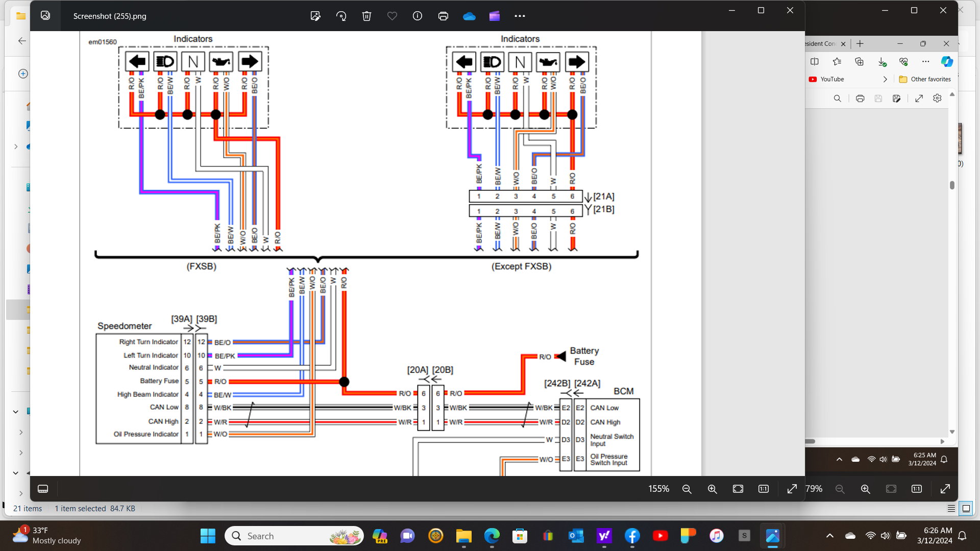Delete the photo with trash icon
This screenshot has width=980, height=551.
366,16
